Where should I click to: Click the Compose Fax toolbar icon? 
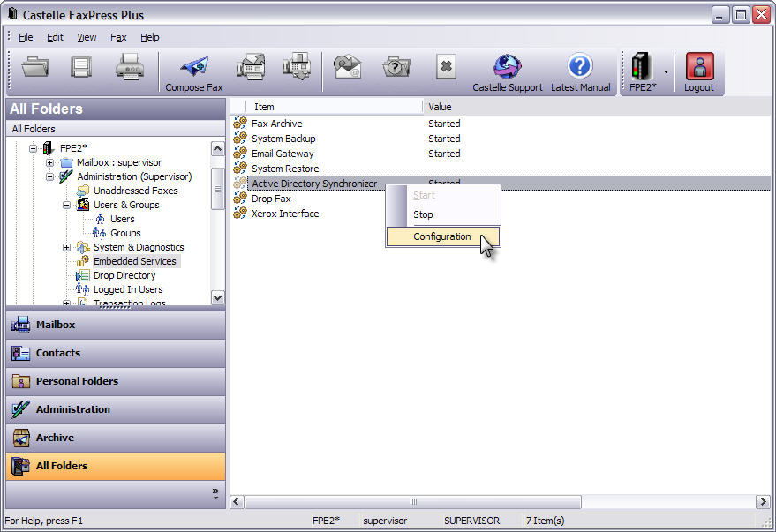point(193,68)
